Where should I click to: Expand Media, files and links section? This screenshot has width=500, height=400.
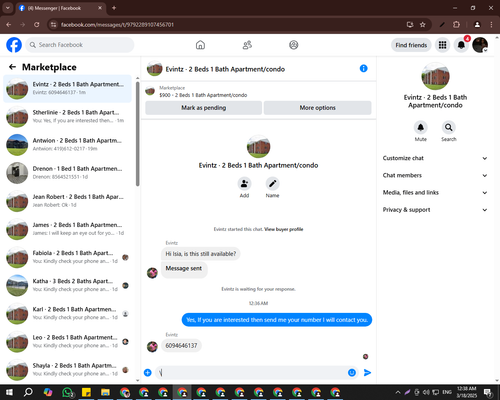click(x=435, y=193)
